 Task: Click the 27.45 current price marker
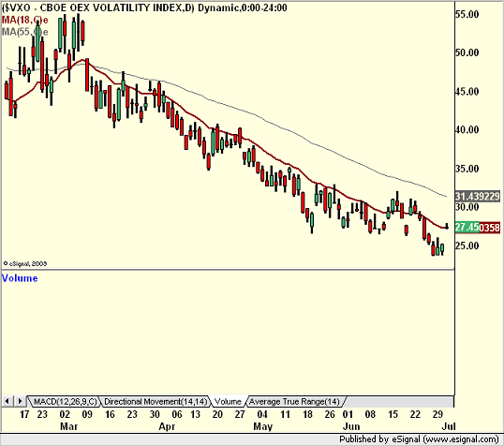click(467, 228)
